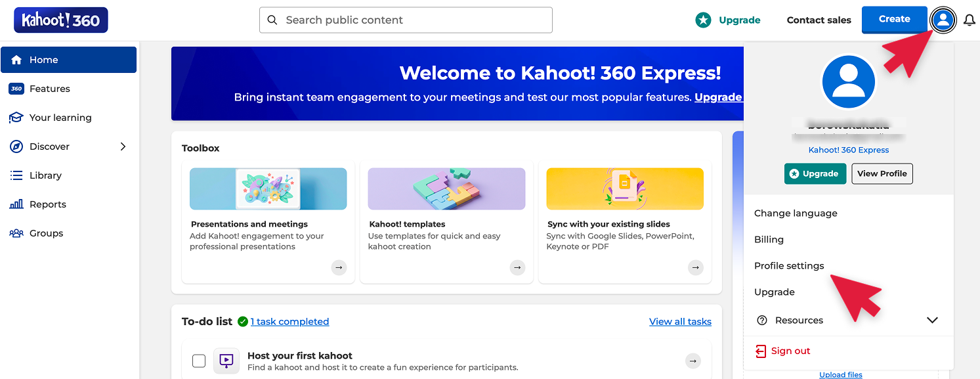Open the notifications bell icon
980x379 pixels.
pyautogui.click(x=969, y=20)
